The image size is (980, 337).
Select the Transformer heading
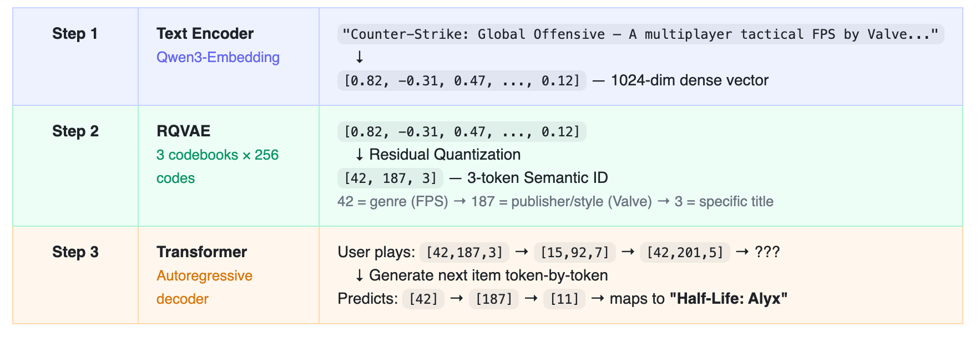coord(201,252)
